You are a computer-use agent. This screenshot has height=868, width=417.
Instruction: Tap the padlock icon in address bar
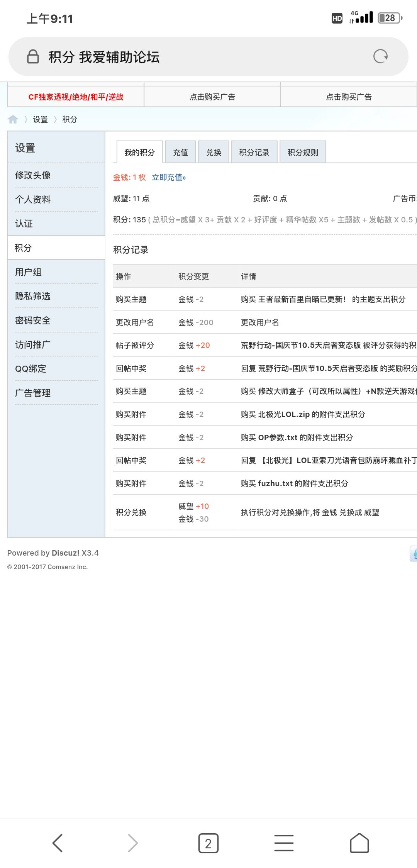pos(33,56)
